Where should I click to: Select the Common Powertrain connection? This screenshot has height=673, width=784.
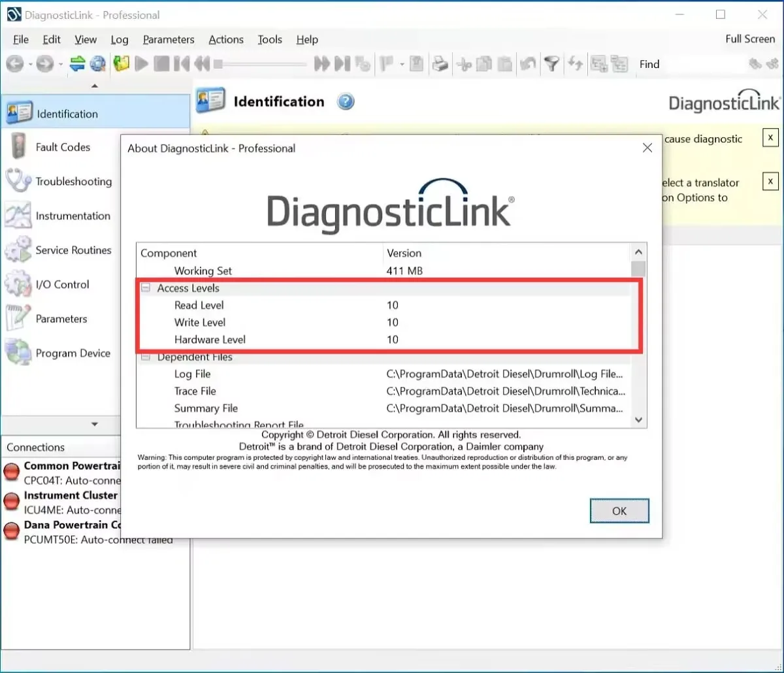coord(61,472)
